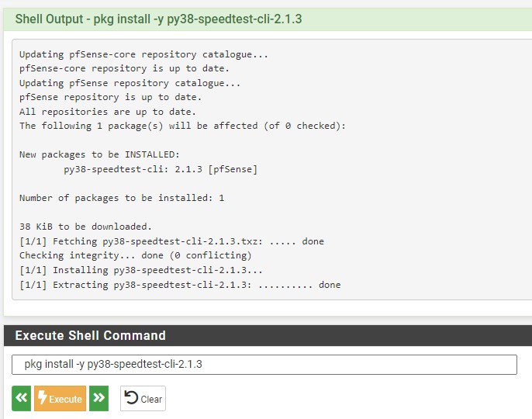Click the line 'Updating pfSense repository catalogue...'
Image resolution: width=532 pixels, height=419 pixels.
pos(130,83)
